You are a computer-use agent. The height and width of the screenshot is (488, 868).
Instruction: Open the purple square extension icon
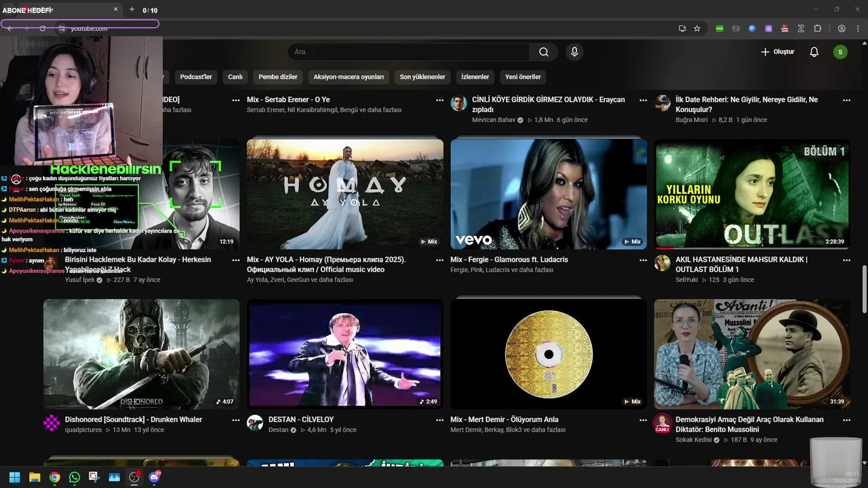point(768,28)
